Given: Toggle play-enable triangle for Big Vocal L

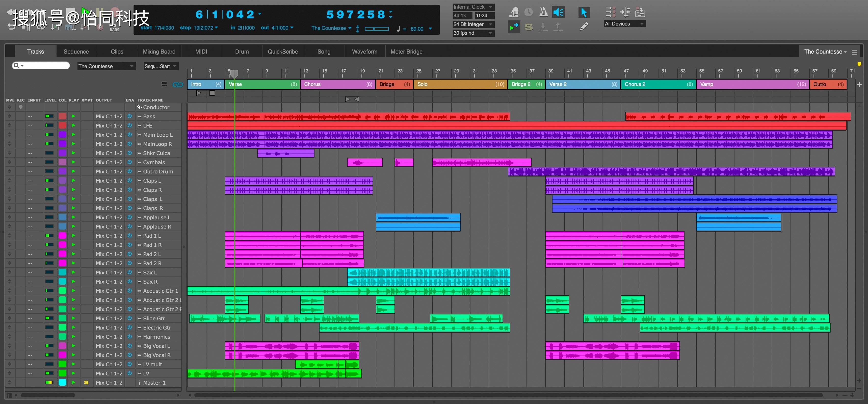Looking at the screenshot, I should [x=73, y=346].
